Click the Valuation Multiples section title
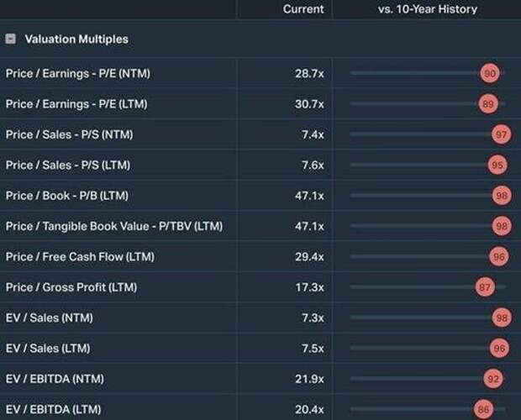Image resolution: width=521 pixels, height=420 pixels. [x=76, y=39]
